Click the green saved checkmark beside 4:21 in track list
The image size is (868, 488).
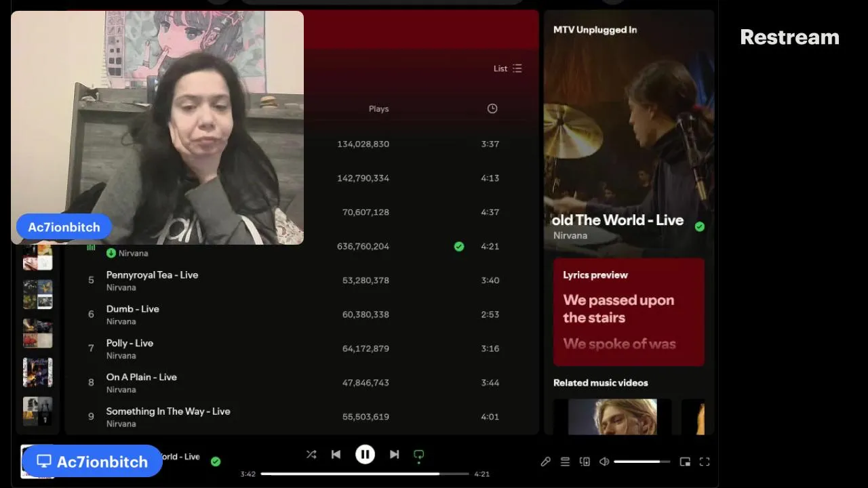(x=459, y=247)
